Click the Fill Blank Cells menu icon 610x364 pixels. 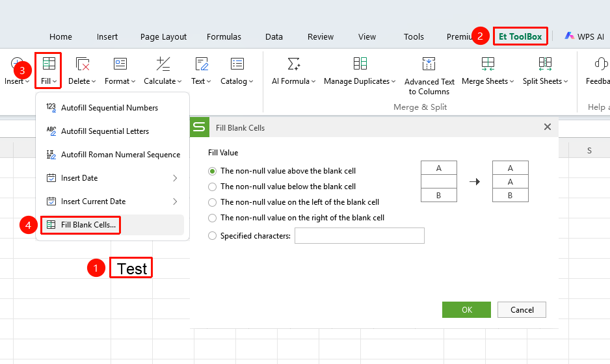click(x=51, y=225)
